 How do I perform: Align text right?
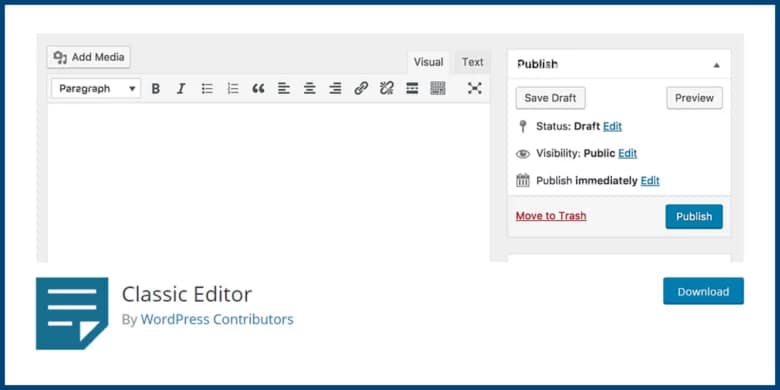tap(335, 89)
